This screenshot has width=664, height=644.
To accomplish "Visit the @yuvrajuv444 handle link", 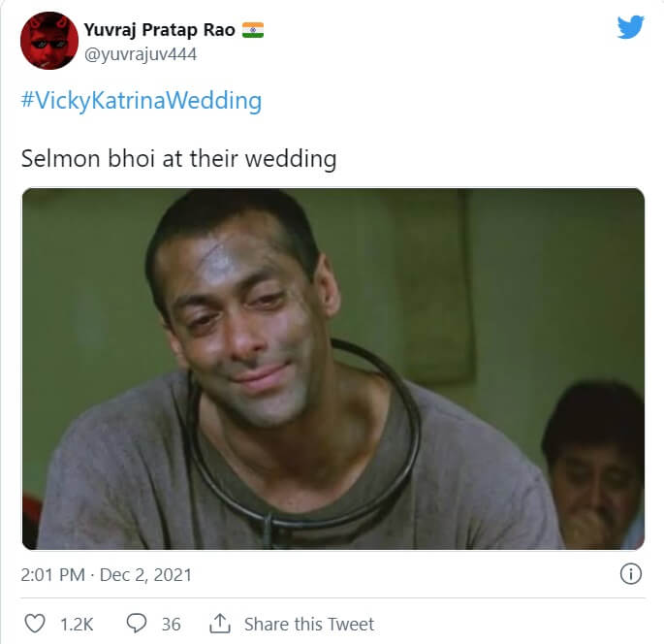I will click(141, 54).
